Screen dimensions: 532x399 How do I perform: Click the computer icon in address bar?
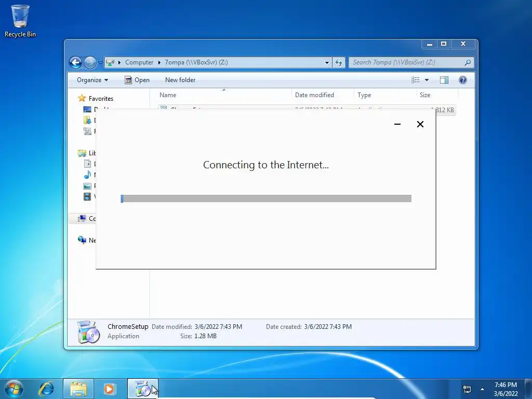(110, 62)
